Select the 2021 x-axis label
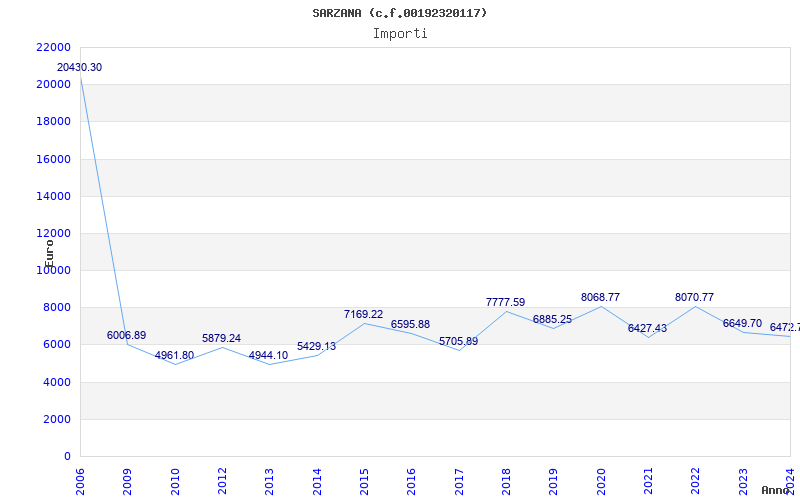The height and width of the screenshot is (500, 800). coord(648,482)
